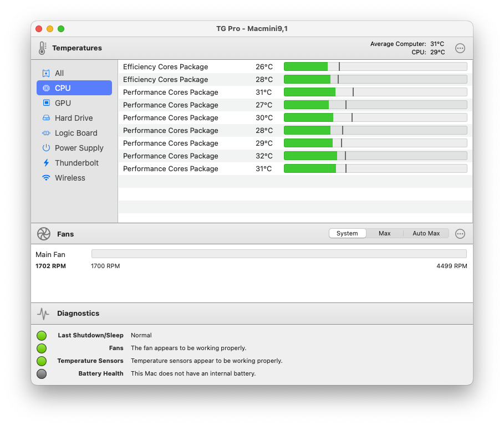Select the 29°C Performance Cores Package row
This screenshot has width=504, height=426.
click(295, 143)
